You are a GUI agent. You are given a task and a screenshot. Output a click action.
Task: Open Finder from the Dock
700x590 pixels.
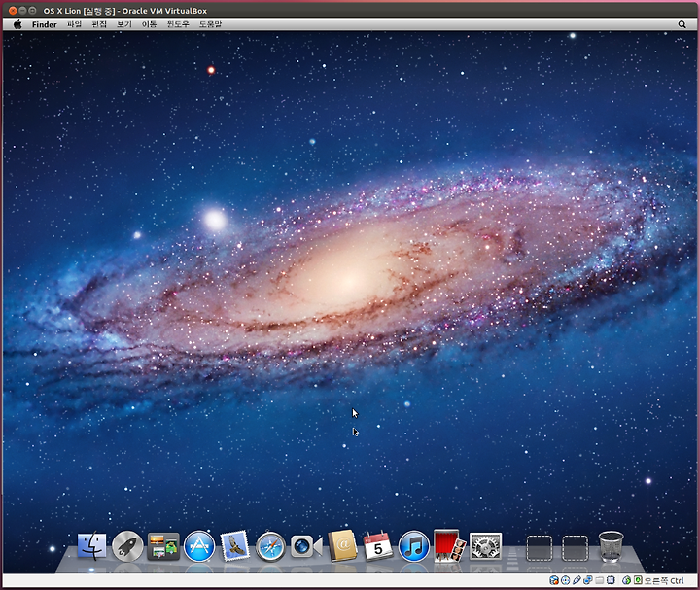(x=92, y=546)
